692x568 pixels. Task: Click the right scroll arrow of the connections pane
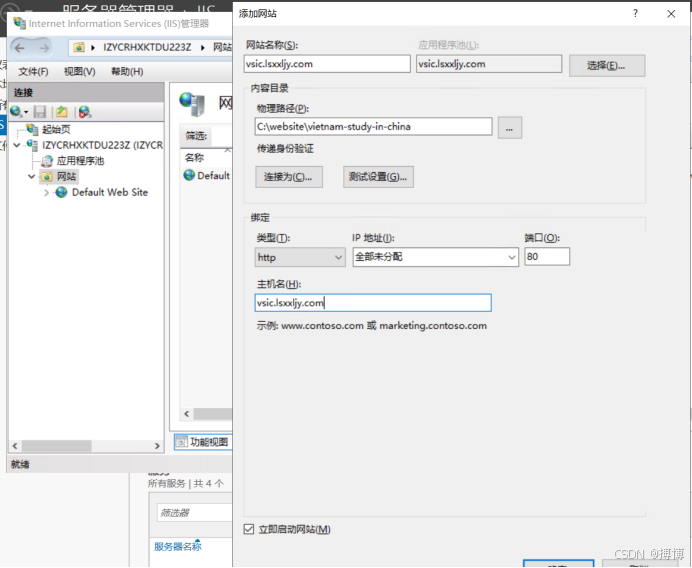click(157, 446)
